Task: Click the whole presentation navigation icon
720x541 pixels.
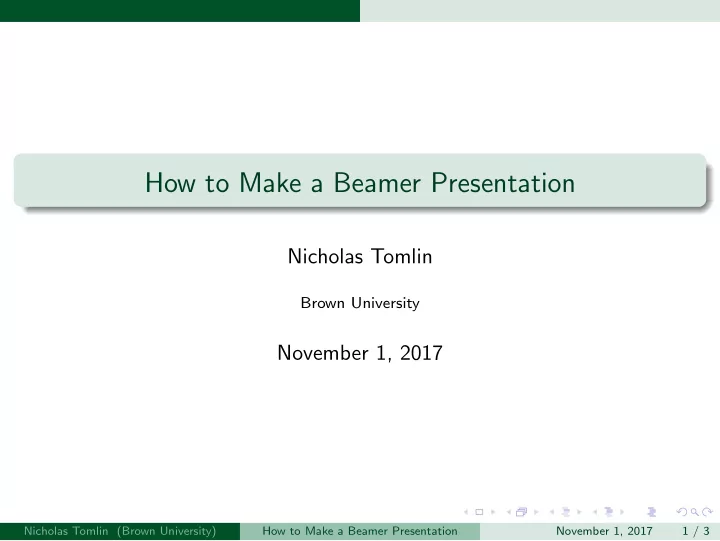Action: (x=652, y=512)
